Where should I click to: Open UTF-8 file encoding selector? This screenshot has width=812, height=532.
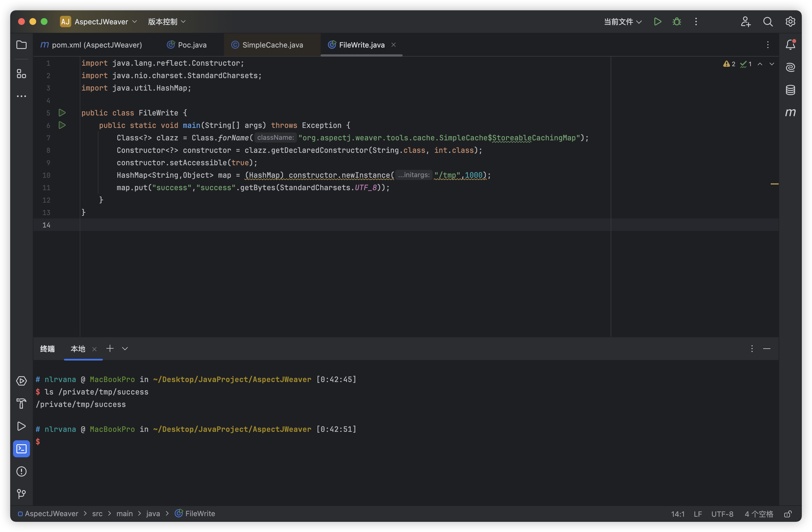722,514
